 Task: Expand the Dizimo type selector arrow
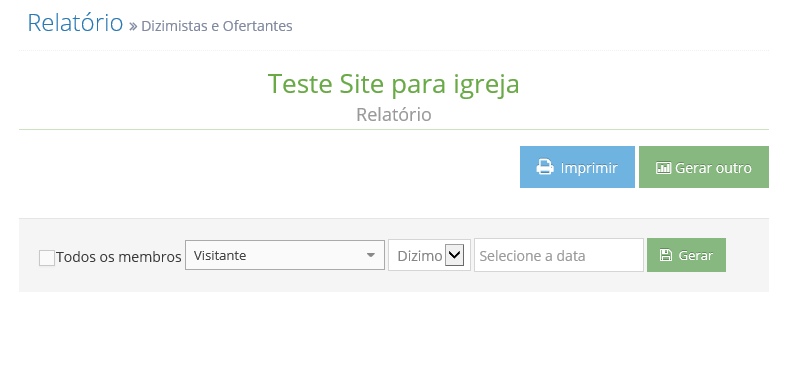tap(454, 255)
